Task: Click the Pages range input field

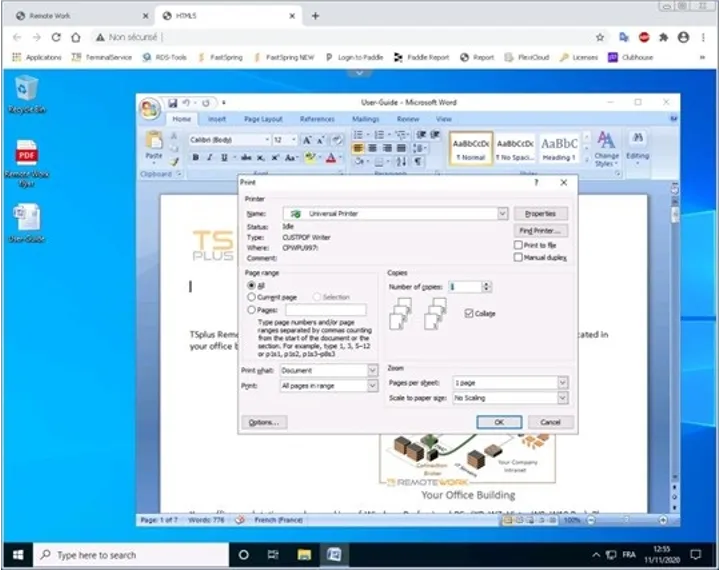Action: [326, 310]
